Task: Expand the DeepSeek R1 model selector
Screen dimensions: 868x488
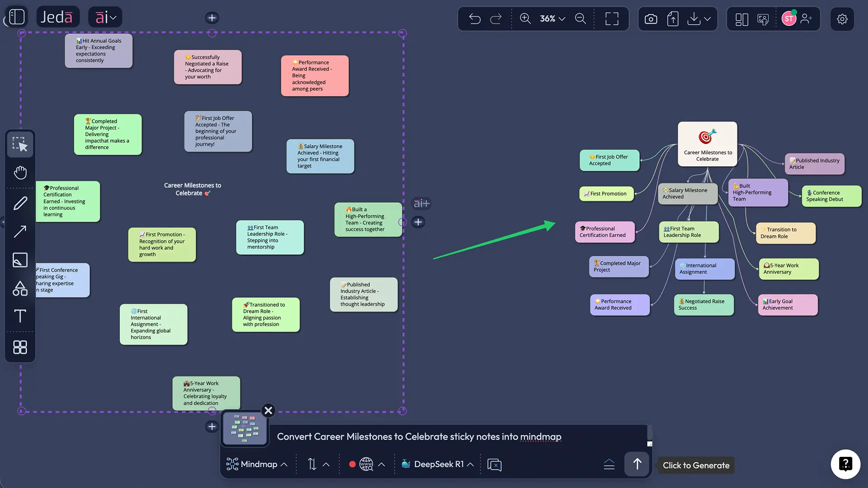Action: 437,464
